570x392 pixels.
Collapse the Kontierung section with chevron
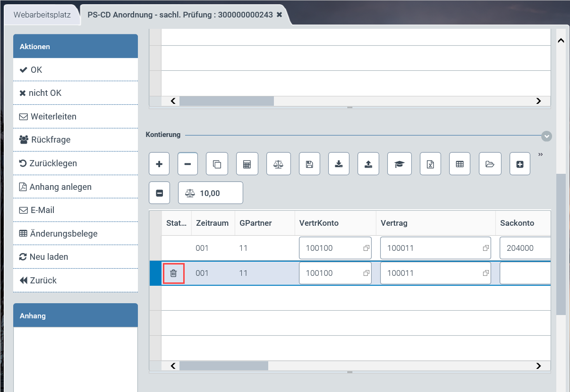[x=546, y=136]
